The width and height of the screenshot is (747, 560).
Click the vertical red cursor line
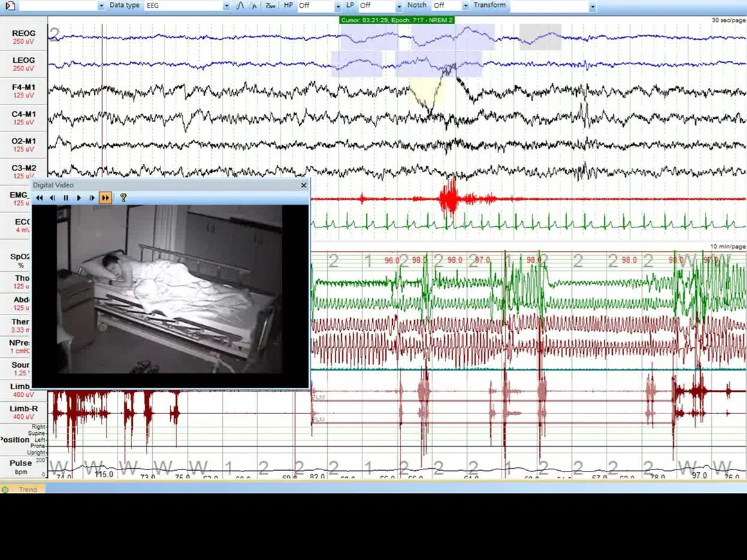tap(102, 100)
